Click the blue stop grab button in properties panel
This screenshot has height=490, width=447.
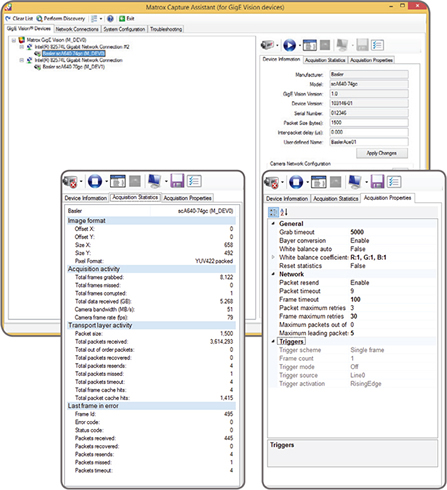[x=296, y=182]
